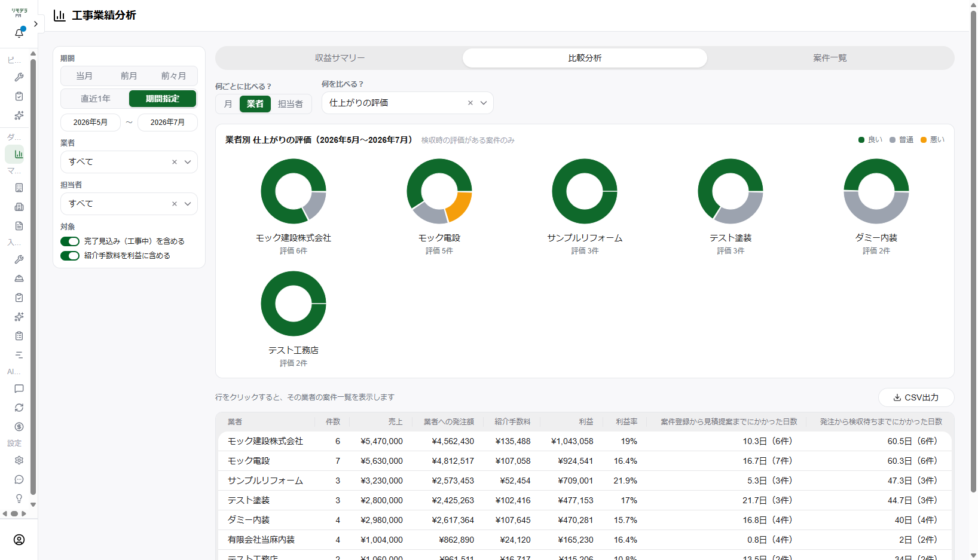The width and height of the screenshot is (978, 560).
Task: Open the active bar chart analysis icon
Action: click(x=19, y=154)
